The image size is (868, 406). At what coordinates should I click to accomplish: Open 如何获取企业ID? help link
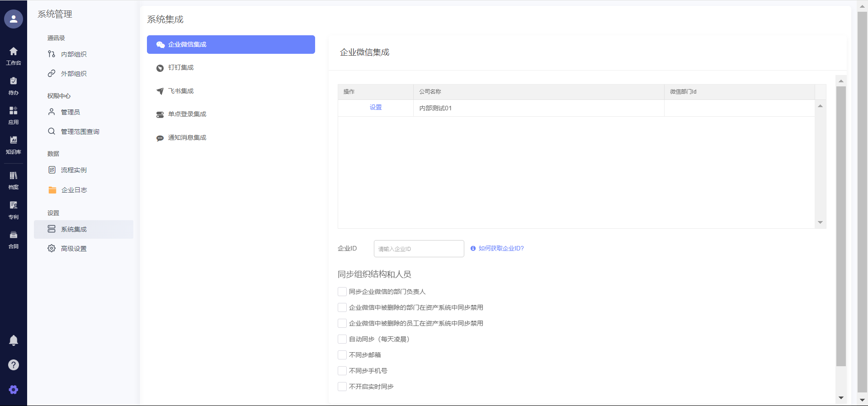[x=501, y=249]
